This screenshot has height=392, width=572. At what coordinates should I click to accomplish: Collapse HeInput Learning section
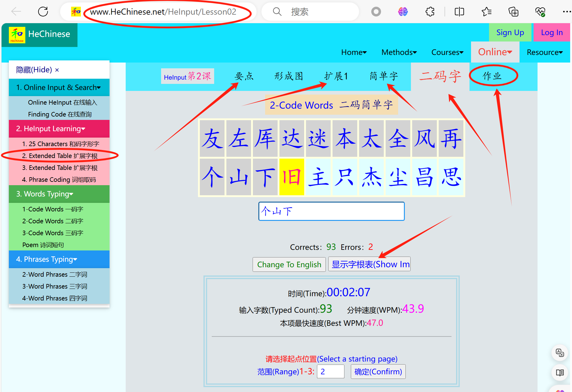[x=59, y=129]
